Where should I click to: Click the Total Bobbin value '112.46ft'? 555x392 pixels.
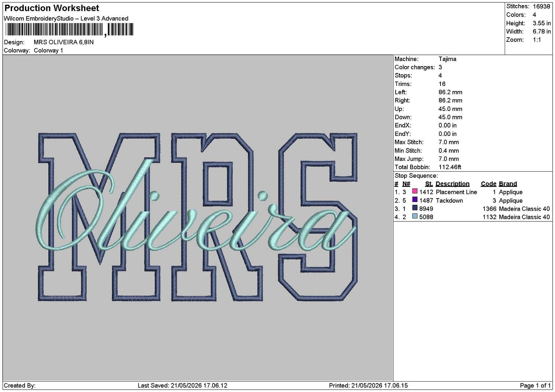pos(450,167)
